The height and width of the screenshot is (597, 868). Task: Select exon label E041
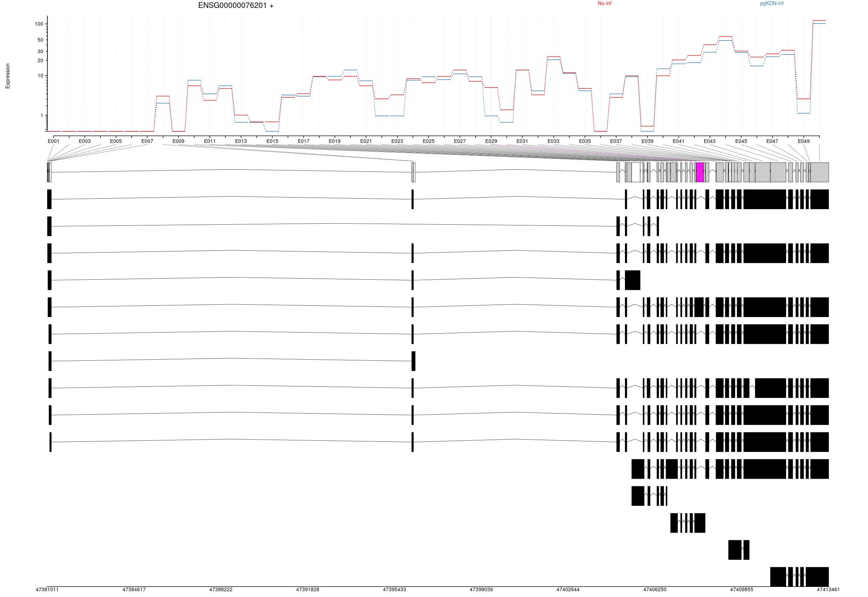[678, 141]
